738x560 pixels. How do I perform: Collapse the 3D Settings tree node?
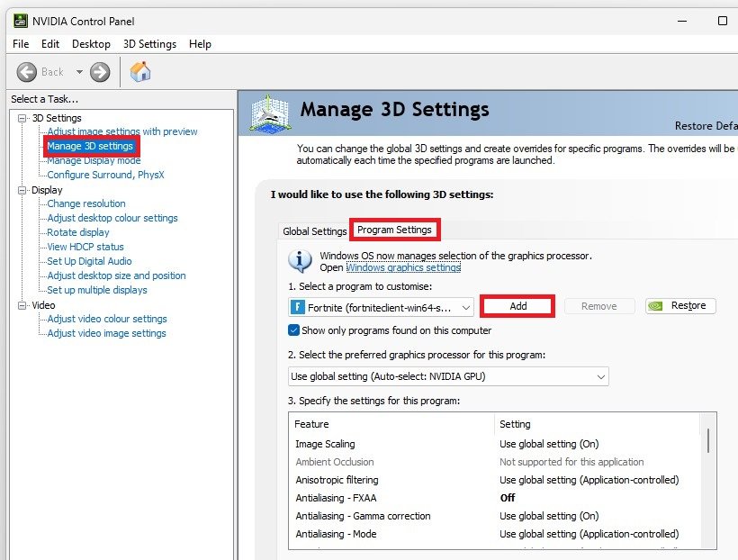click(x=22, y=118)
